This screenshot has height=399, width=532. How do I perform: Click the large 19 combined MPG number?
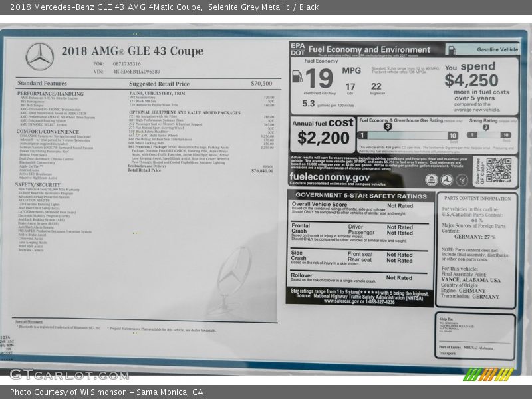[x=319, y=78]
